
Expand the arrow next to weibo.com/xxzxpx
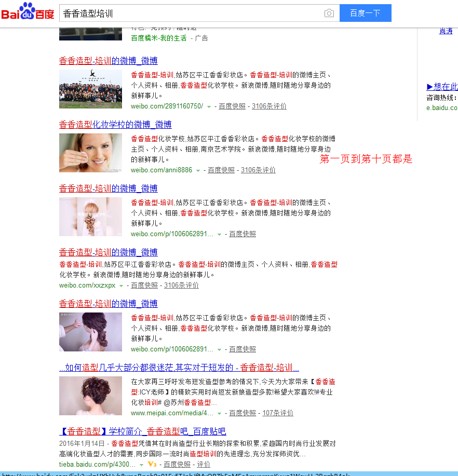(121, 285)
